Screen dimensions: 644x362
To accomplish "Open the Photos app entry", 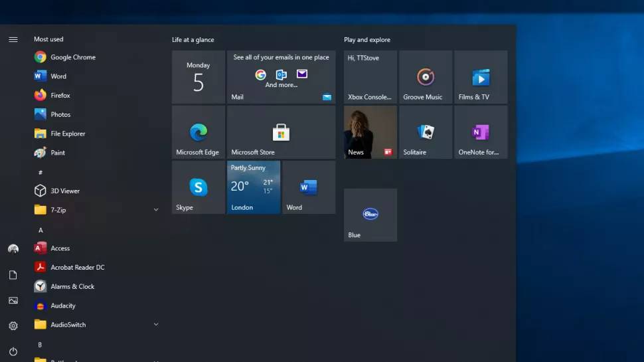I will click(x=97, y=114).
